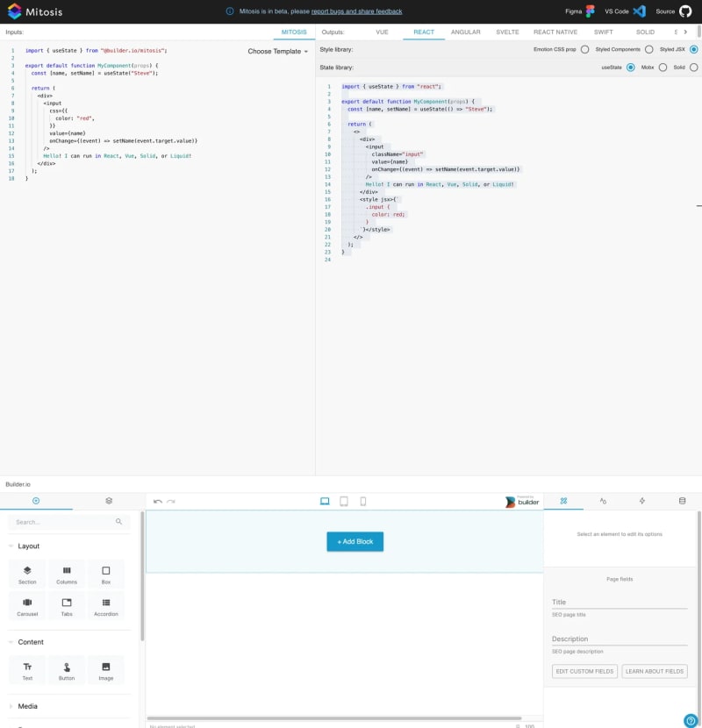Image resolution: width=702 pixels, height=728 pixels.
Task: Open the VS Code extension icon
Action: [640, 11]
